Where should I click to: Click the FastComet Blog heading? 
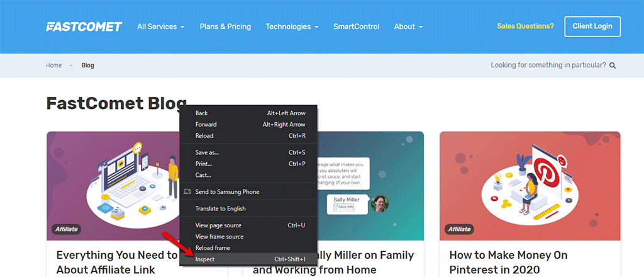click(116, 104)
